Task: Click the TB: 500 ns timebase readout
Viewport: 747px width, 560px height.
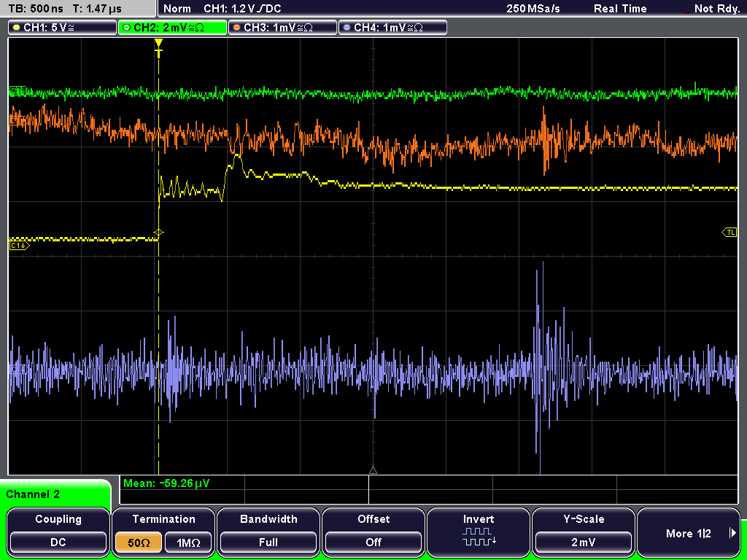Action: pyautogui.click(x=36, y=9)
